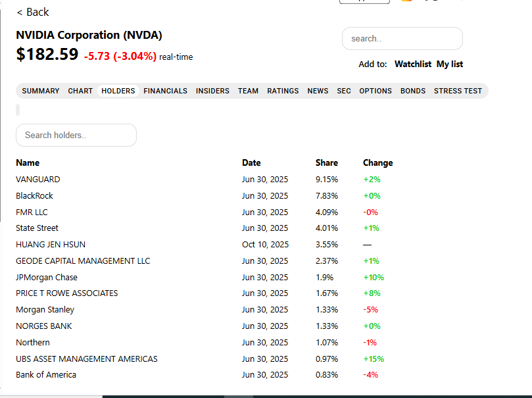Open the Ratings tab

point(283,91)
